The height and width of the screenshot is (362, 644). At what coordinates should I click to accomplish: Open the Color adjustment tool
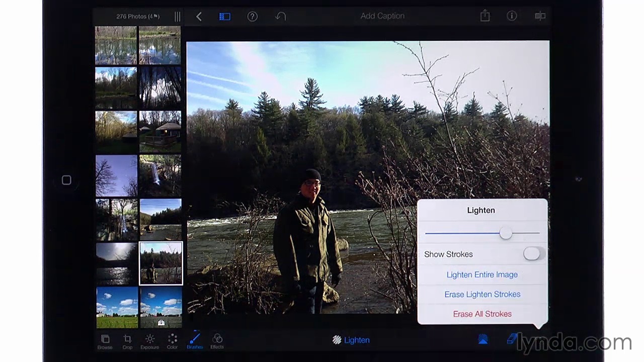(172, 341)
